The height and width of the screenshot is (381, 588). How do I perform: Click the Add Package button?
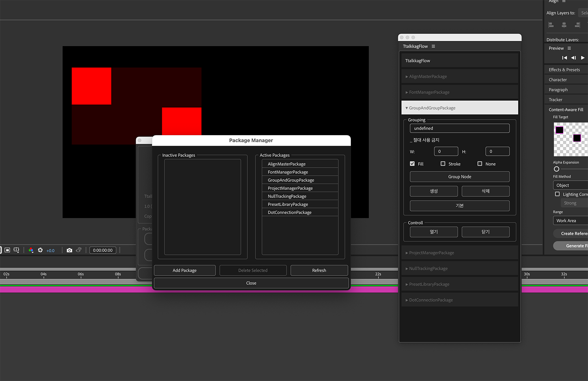click(184, 270)
